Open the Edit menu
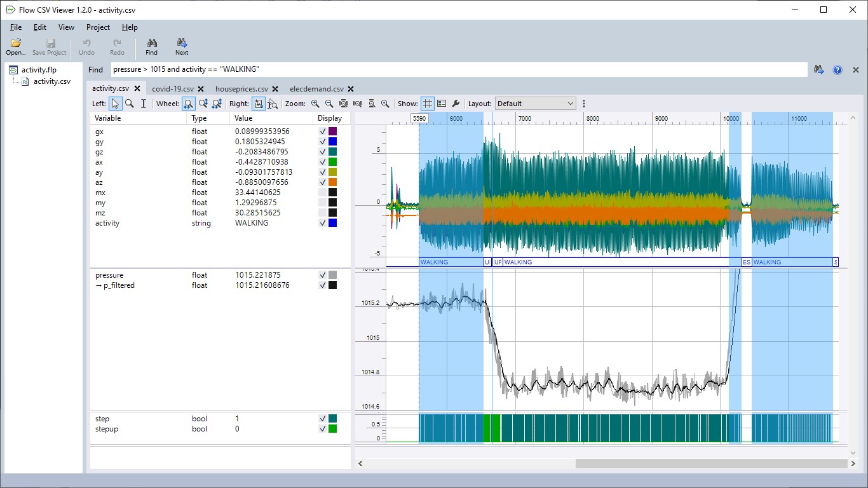868x488 pixels. 40,27
